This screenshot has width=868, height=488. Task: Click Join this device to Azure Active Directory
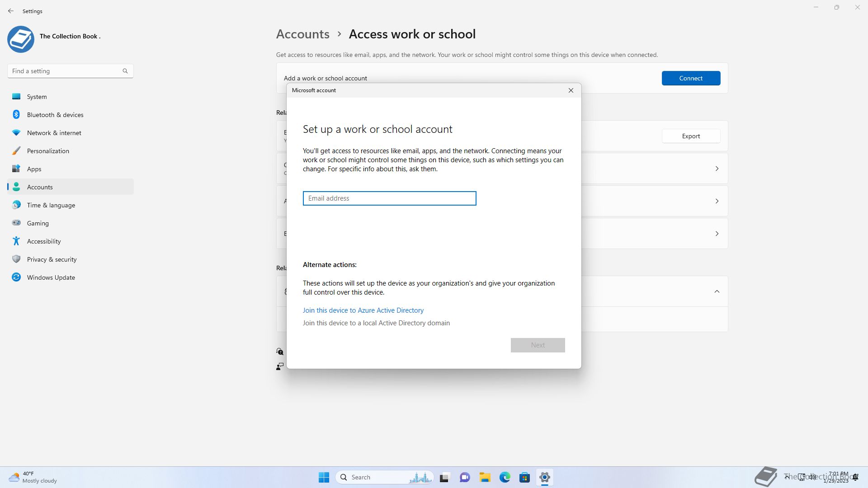pyautogui.click(x=363, y=310)
